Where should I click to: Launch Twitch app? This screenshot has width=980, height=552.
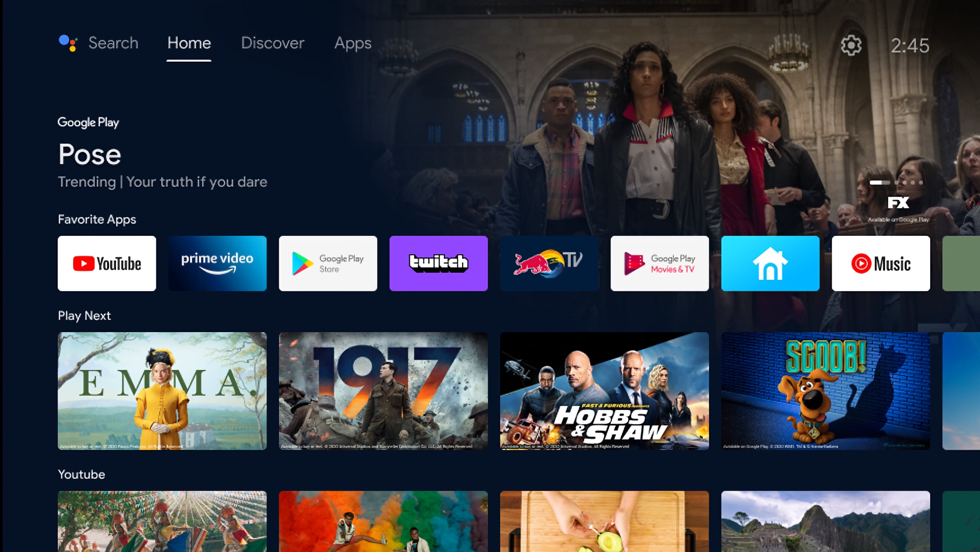[438, 263]
